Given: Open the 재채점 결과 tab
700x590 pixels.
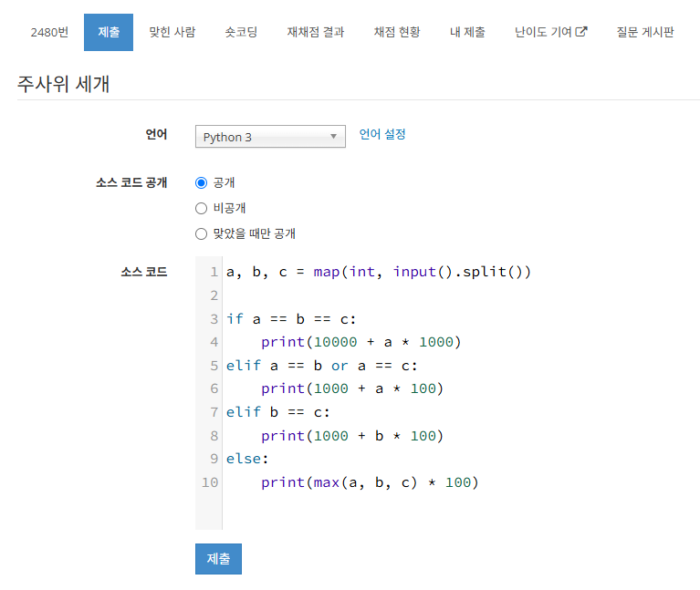Looking at the screenshot, I should point(315,32).
